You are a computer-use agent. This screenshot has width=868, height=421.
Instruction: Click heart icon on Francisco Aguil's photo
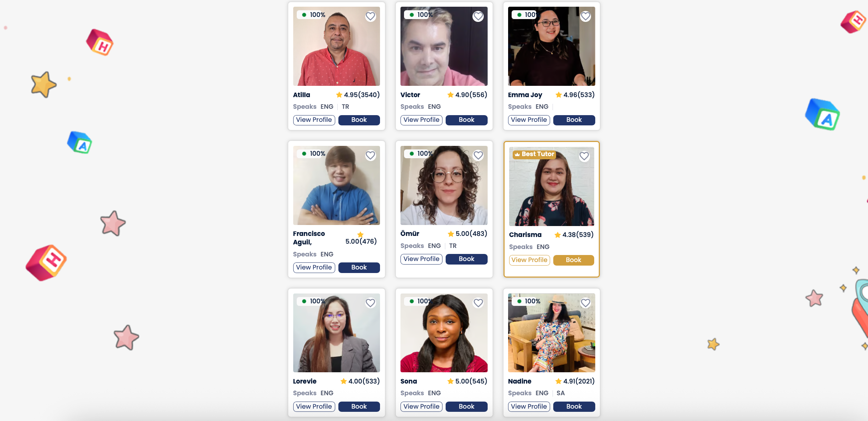coord(370,155)
